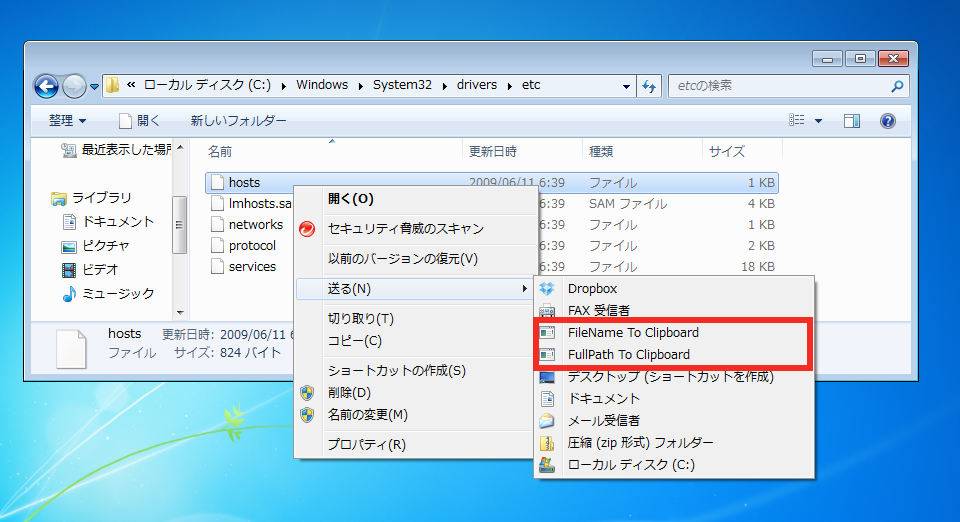This screenshot has width=960, height=522.
Task: Open ビデオ library in sidebar
Action: click(90, 269)
